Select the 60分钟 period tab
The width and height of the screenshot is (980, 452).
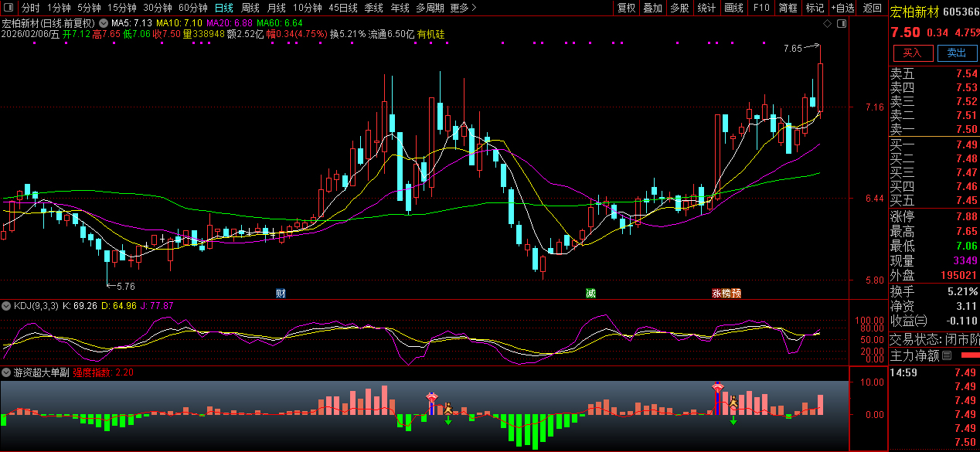[192, 8]
